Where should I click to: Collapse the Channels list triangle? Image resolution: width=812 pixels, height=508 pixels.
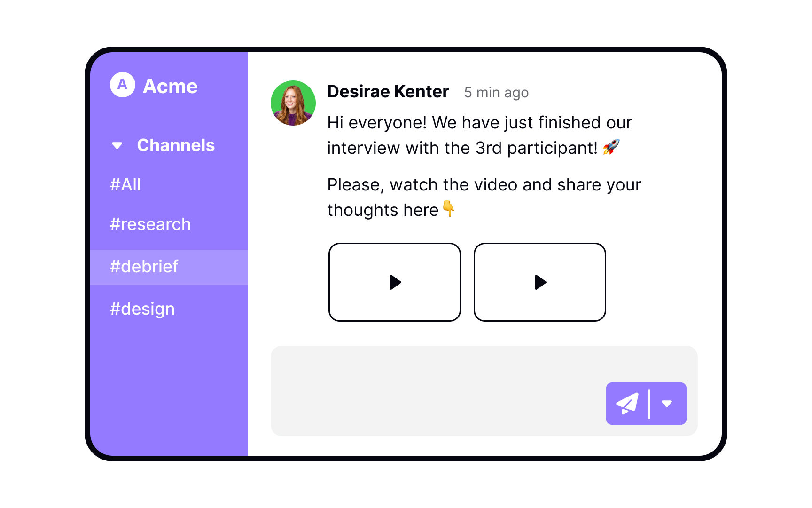(117, 146)
